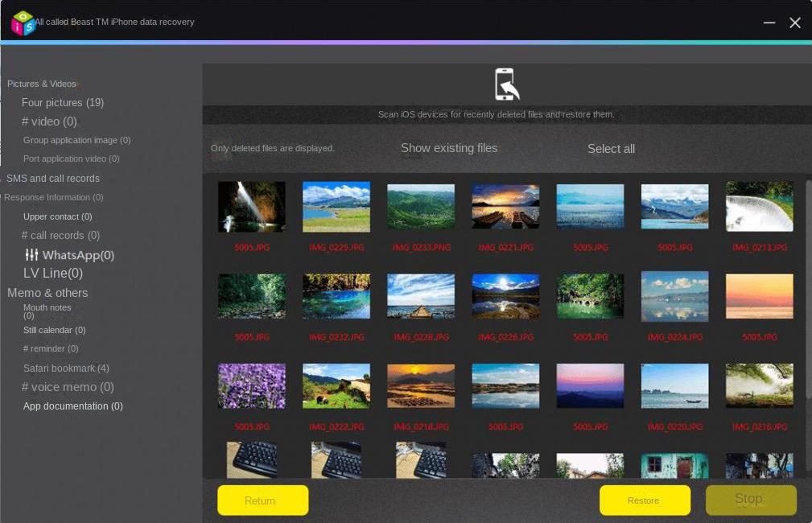Image resolution: width=812 pixels, height=523 pixels.
Task: Select the voice memo (0) entry
Action: (x=68, y=387)
